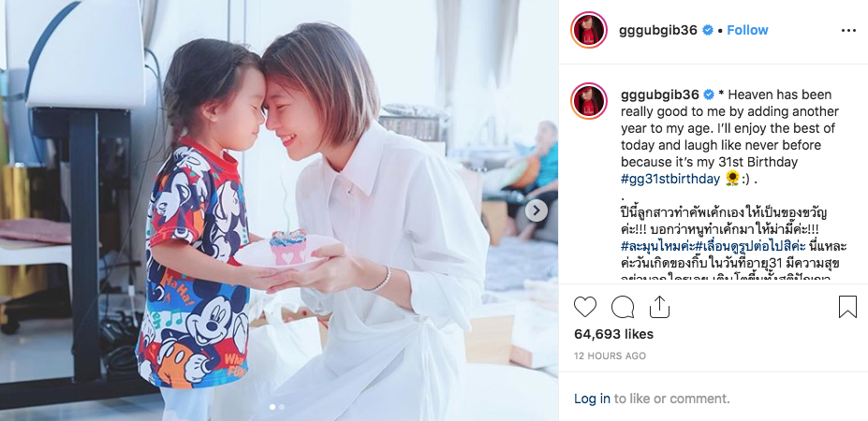The height and width of the screenshot is (421, 868).
Task: Click the Follow button
Action: 747,31
